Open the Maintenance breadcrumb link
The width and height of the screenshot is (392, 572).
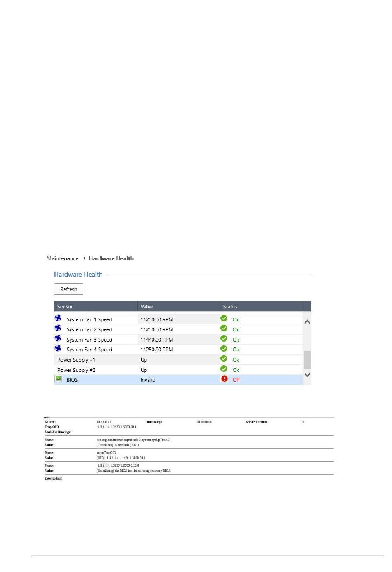click(63, 258)
